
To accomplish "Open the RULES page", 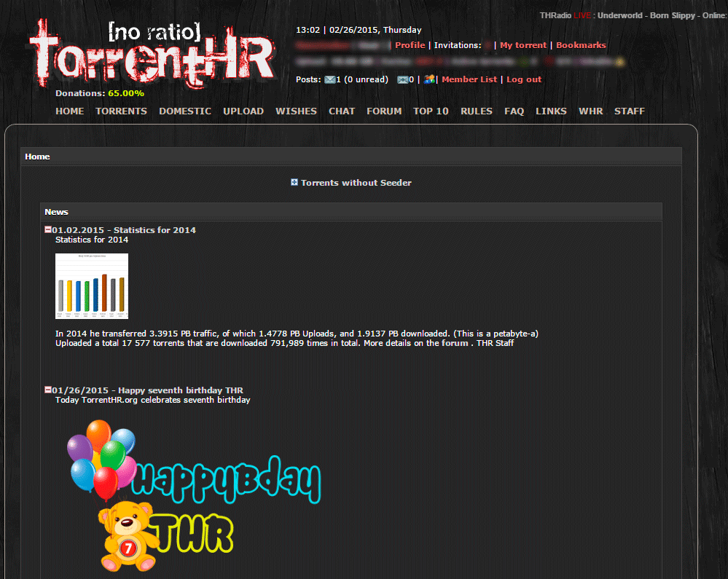I will coord(477,111).
